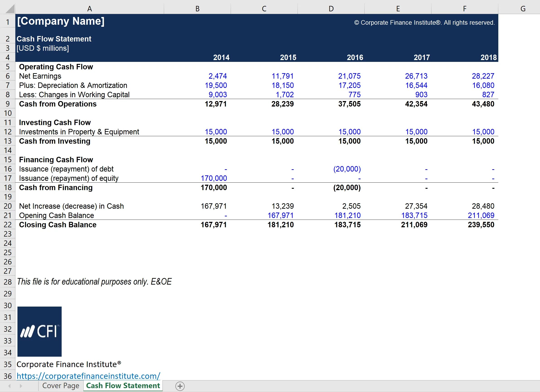Select 2014 Net Earnings cell 2,474
This screenshot has height=392, width=540.
tap(218, 76)
